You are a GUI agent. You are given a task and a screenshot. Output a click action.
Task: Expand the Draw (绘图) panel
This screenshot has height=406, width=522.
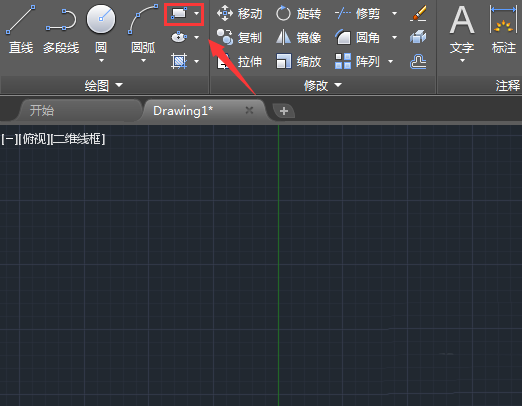click(104, 86)
